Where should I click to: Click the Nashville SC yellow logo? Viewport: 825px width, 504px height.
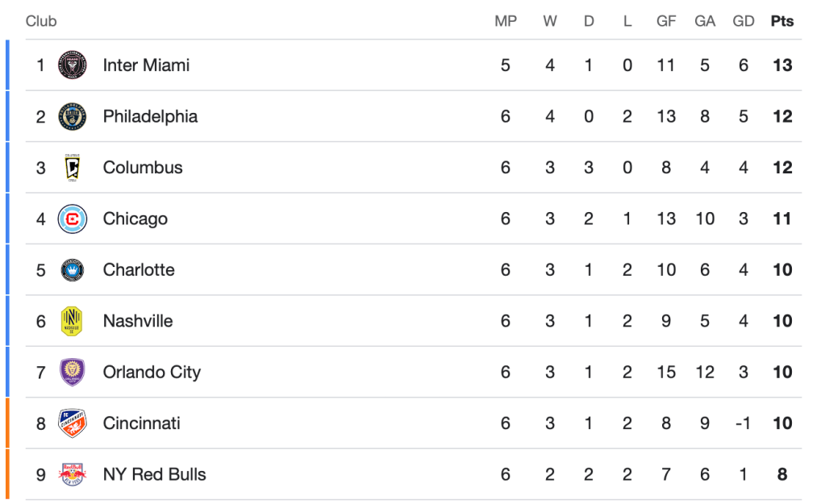coord(73,321)
